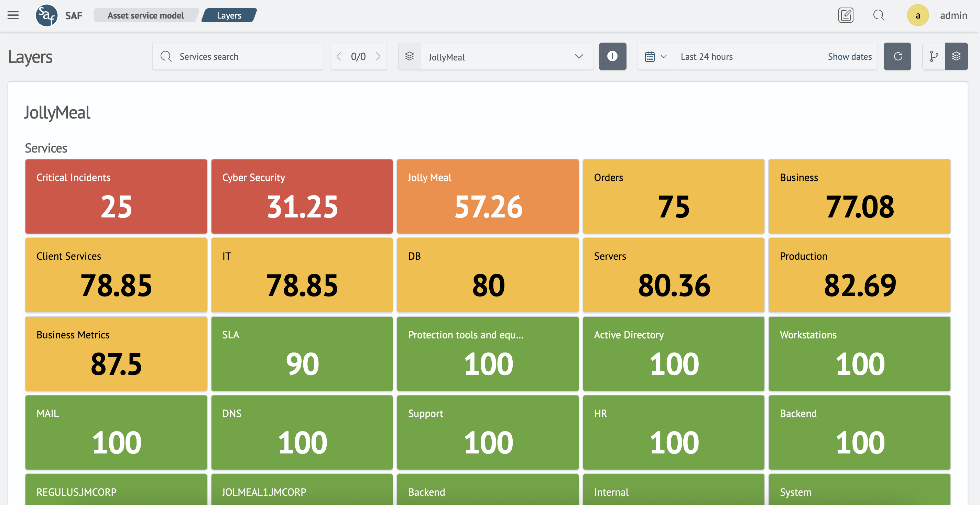980x505 pixels.
Task: Open the Orders service tile
Action: 673,196
